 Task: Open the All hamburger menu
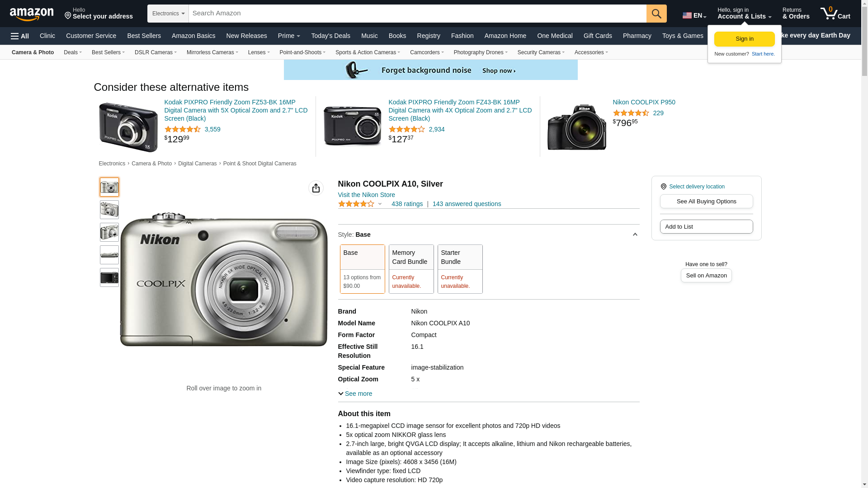coord(20,36)
